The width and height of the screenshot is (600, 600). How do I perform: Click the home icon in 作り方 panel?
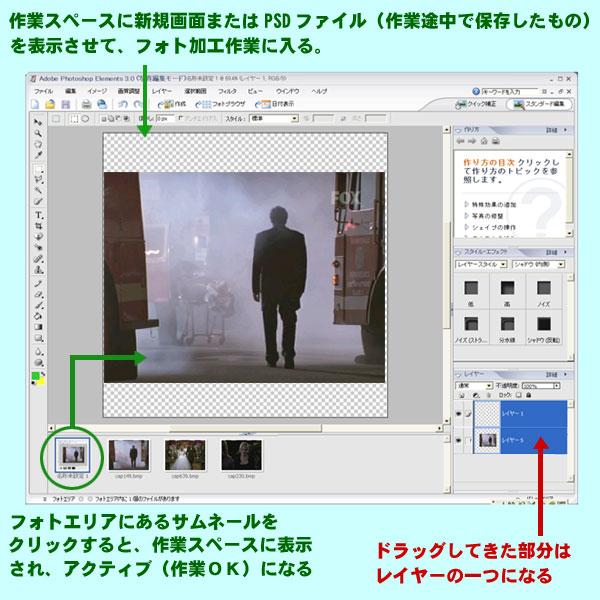[x=484, y=141]
